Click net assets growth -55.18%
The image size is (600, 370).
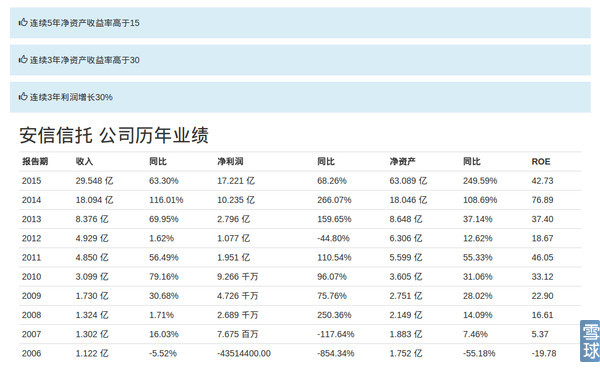pyautogui.click(x=479, y=353)
